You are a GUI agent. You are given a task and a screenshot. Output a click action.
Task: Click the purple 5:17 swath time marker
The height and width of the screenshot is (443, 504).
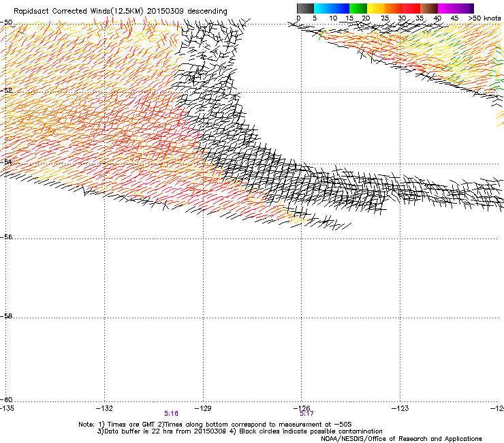pos(306,414)
